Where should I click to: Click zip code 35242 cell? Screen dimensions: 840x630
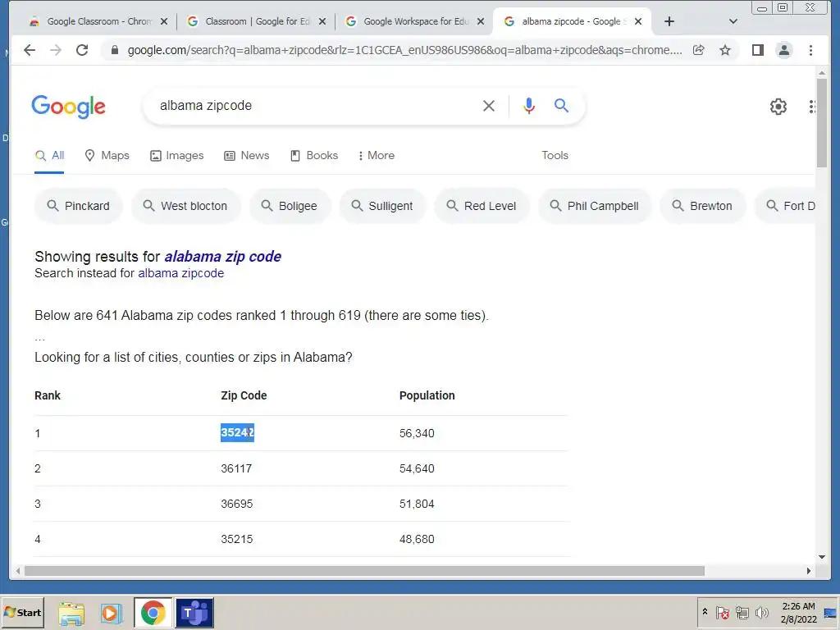tap(237, 433)
